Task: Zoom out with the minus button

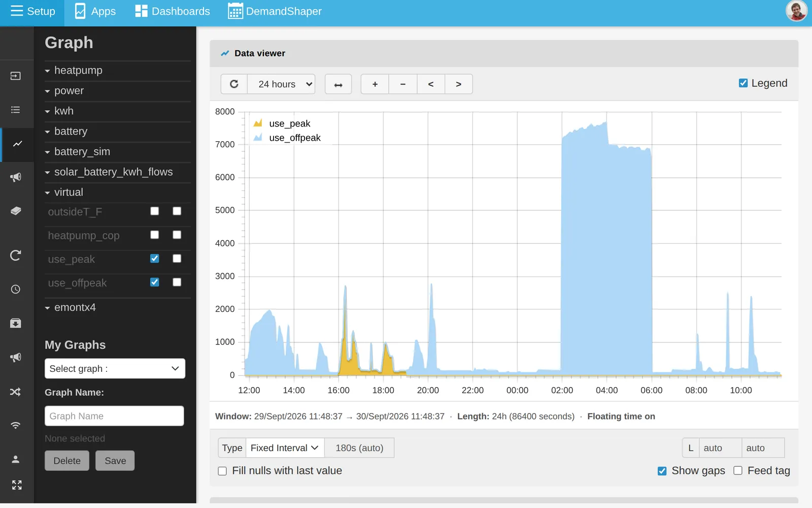Action: tap(403, 84)
